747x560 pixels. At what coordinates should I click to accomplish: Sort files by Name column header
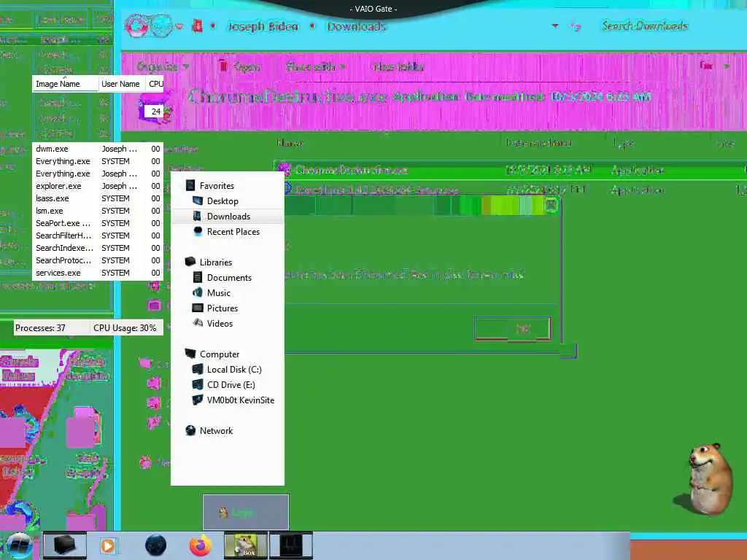pyautogui.click(x=290, y=142)
